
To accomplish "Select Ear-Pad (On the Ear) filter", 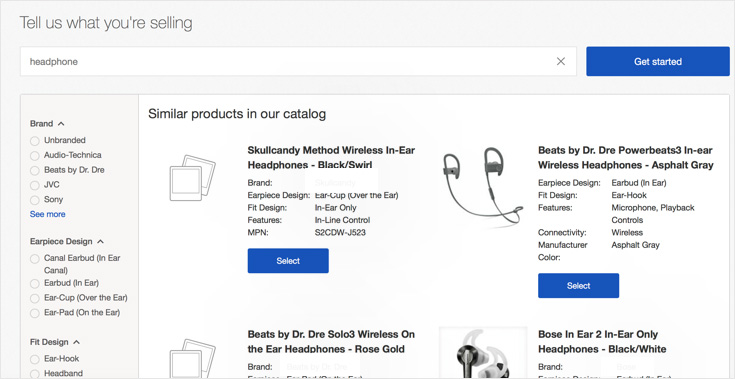I will coord(34,313).
